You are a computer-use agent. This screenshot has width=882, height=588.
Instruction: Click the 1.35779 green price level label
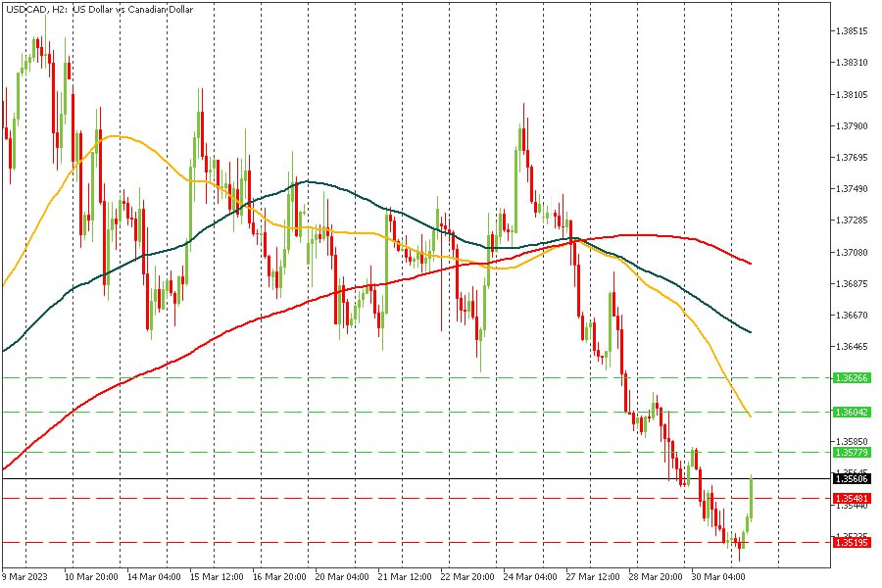pyautogui.click(x=852, y=453)
